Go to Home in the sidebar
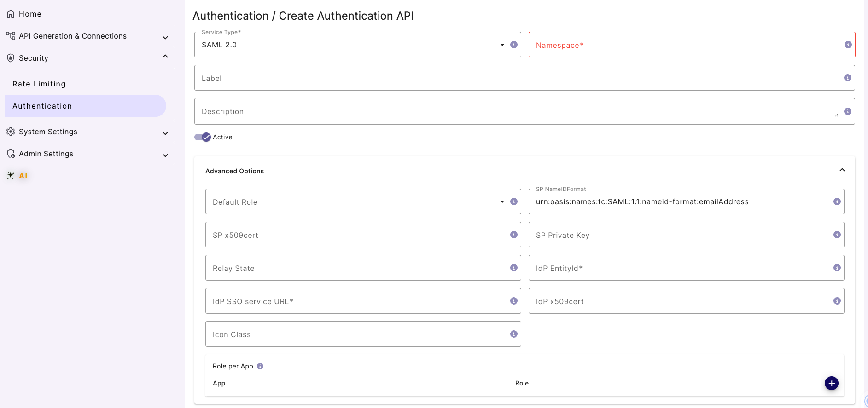868x408 pixels. [30, 14]
